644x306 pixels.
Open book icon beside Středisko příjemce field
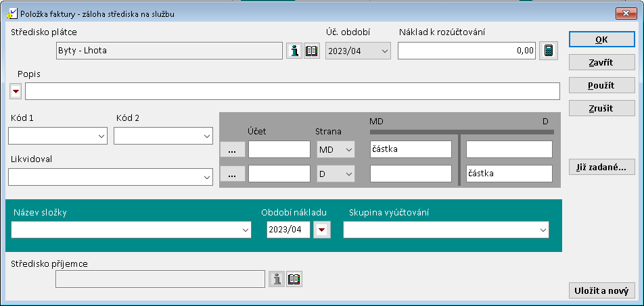click(x=294, y=279)
